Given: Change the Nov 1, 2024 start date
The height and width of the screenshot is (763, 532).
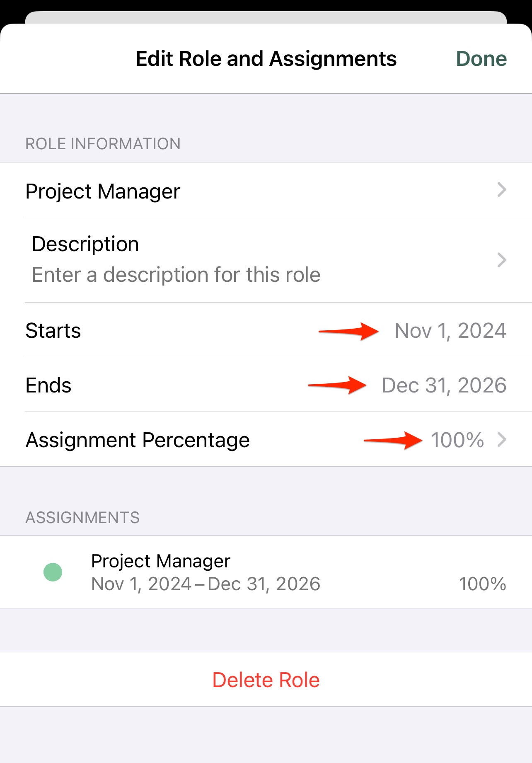Looking at the screenshot, I should [x=450, y=331].
